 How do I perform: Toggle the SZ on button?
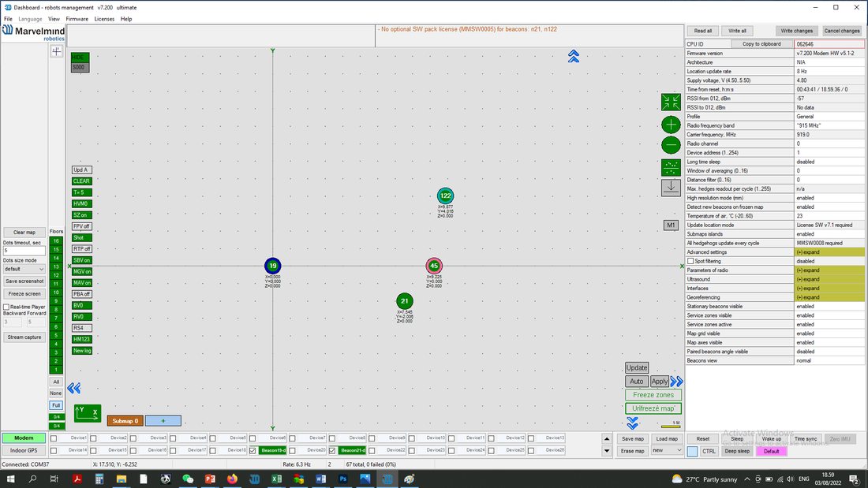tap(81, 214)
